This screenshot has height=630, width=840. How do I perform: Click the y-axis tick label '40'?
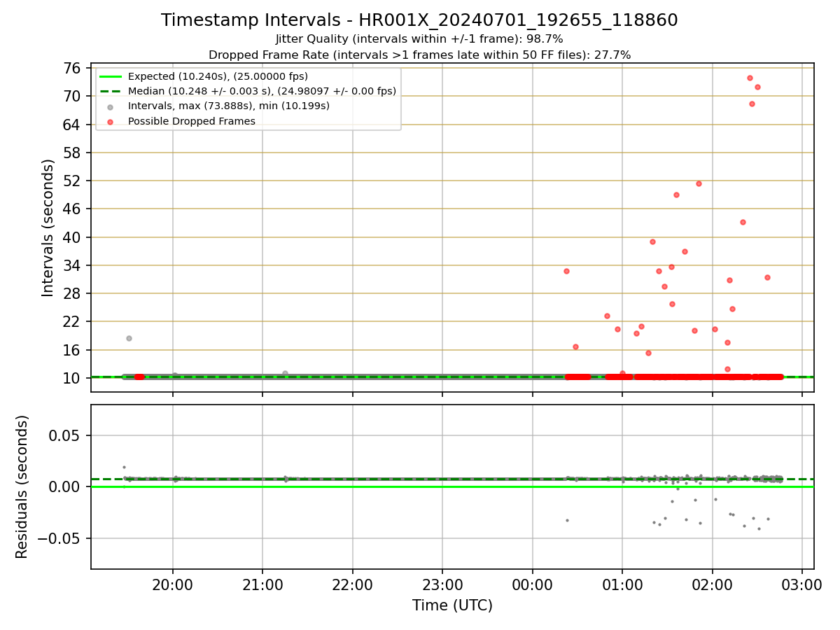click(x=72, y=237)
